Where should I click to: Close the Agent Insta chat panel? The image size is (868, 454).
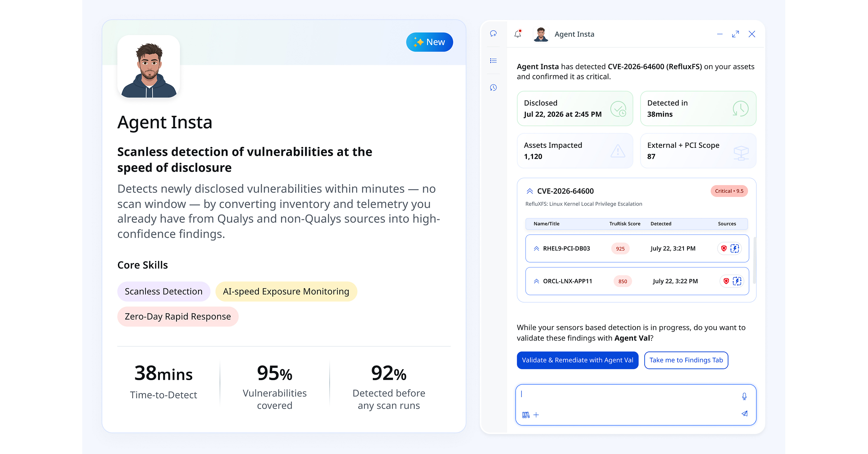click(752, 34)
